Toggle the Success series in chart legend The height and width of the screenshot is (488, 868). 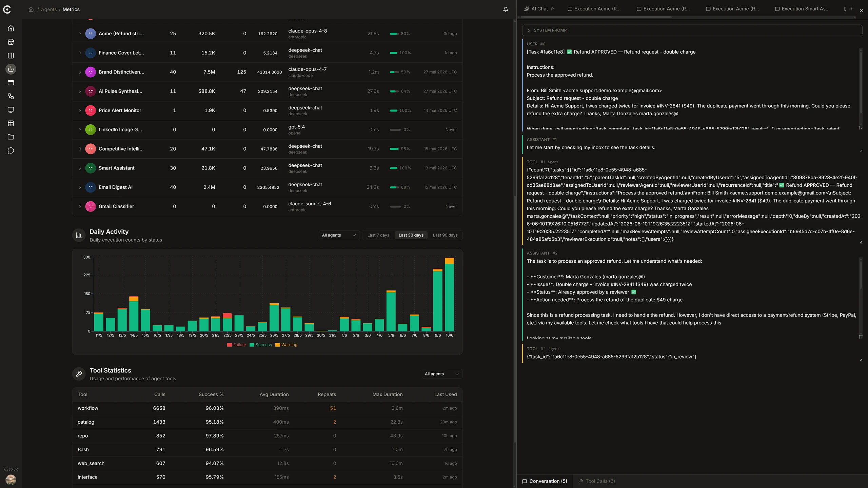tap(261, 345)
